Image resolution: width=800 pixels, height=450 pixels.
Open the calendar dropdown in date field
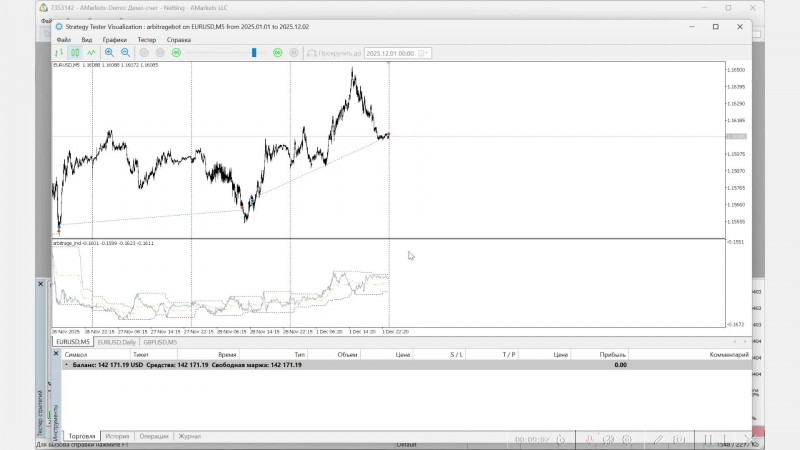click(x=423, y=53)
